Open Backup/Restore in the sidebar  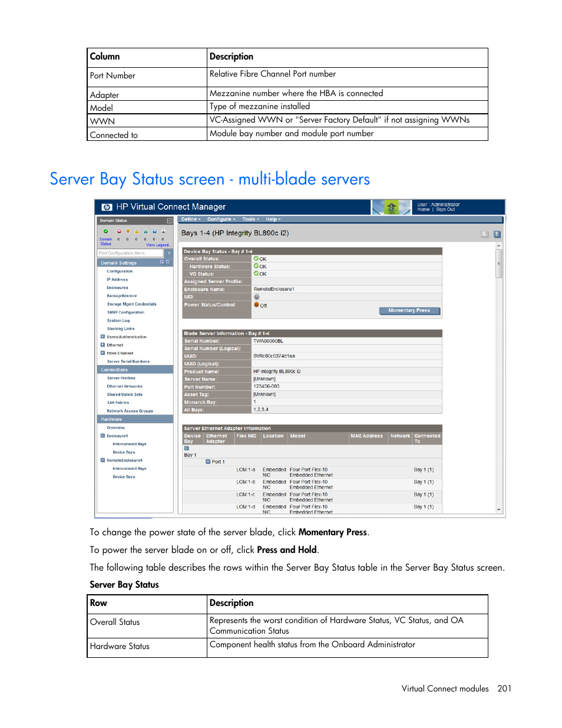click(121, 296)
